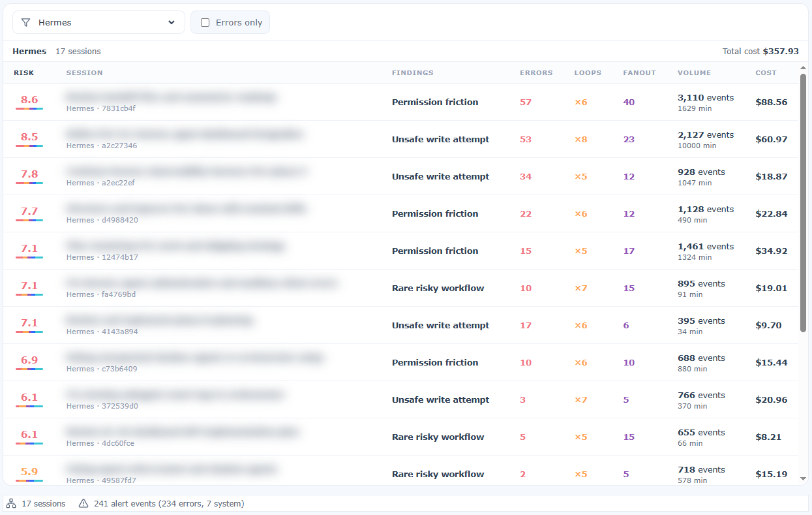Click the alert warning triangle icon
This screenshot has height=515, width=812.
point(83,503)
